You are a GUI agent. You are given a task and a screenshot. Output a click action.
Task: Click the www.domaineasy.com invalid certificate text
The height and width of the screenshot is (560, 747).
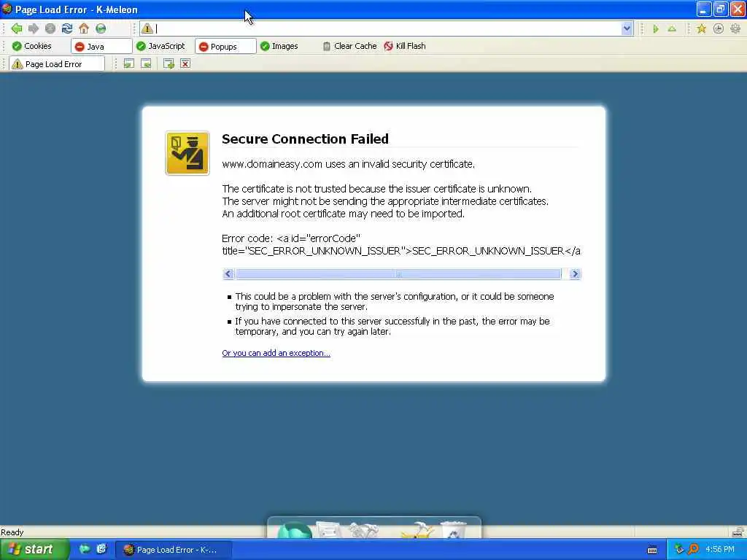348,164
